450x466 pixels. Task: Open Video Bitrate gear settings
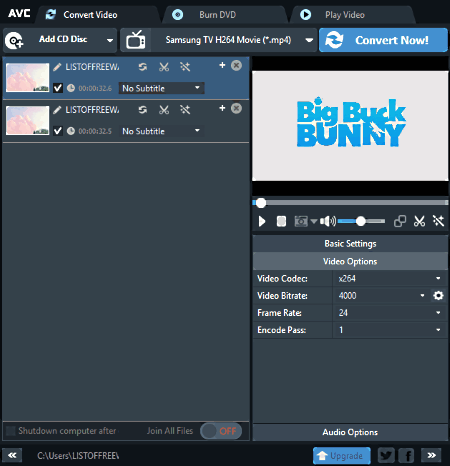(438, 295)
